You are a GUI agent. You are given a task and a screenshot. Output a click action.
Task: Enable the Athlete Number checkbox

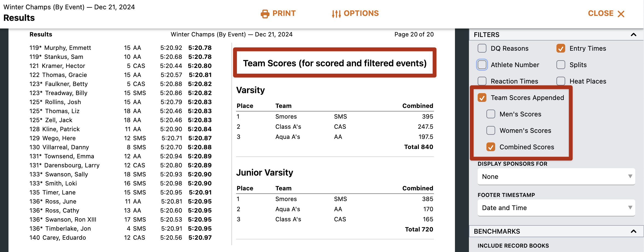click(x=482, y=65)
